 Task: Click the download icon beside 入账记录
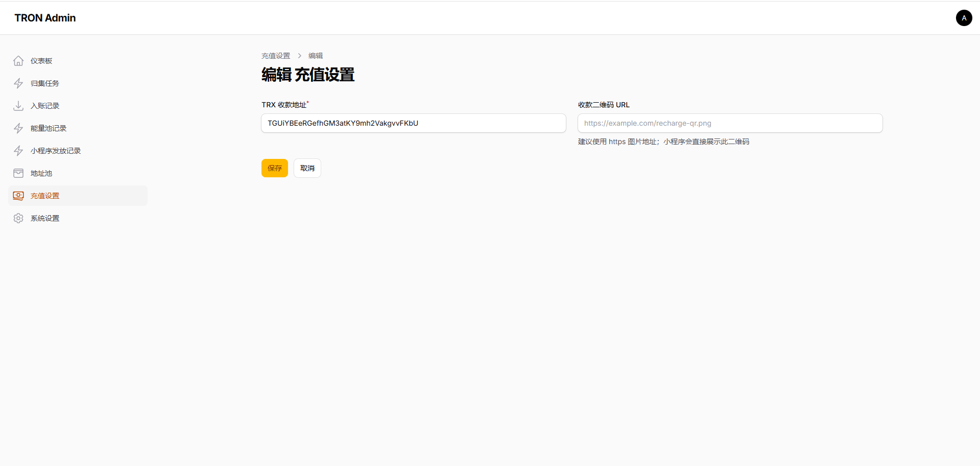pos(18,106)
